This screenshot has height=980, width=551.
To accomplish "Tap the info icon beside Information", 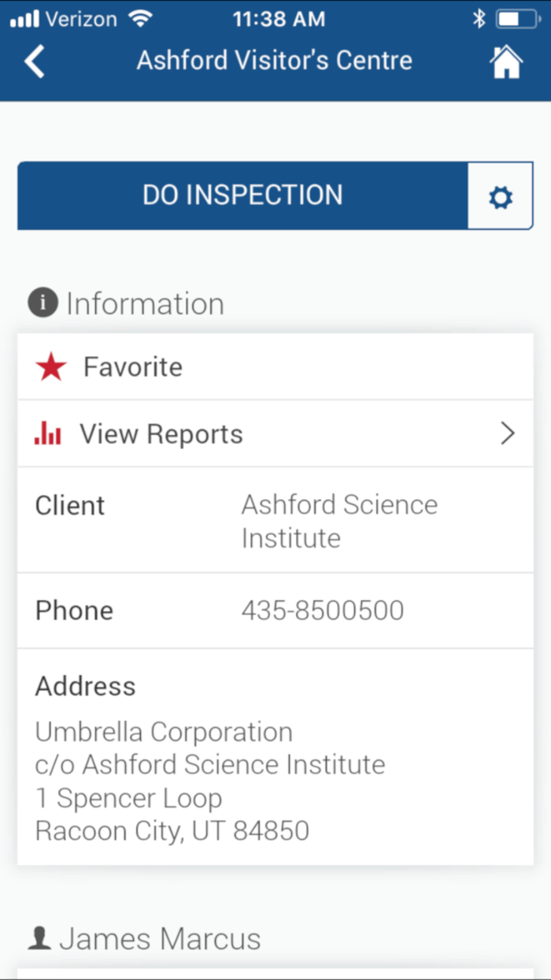I will pos(42,303).
